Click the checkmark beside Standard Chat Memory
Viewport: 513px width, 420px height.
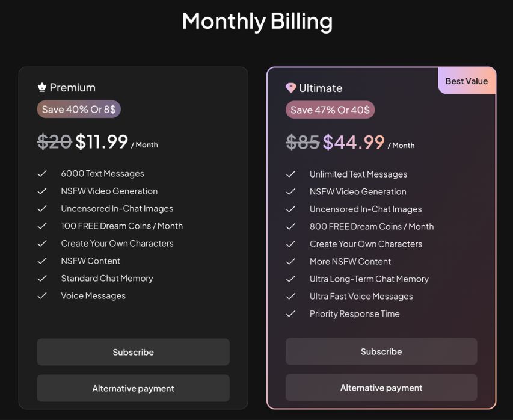[42, 278]
